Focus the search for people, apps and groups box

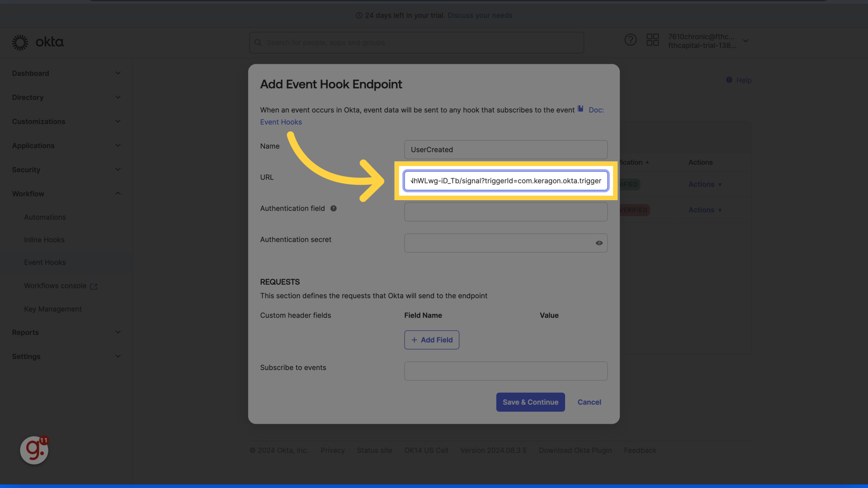[x=416, y=42]
